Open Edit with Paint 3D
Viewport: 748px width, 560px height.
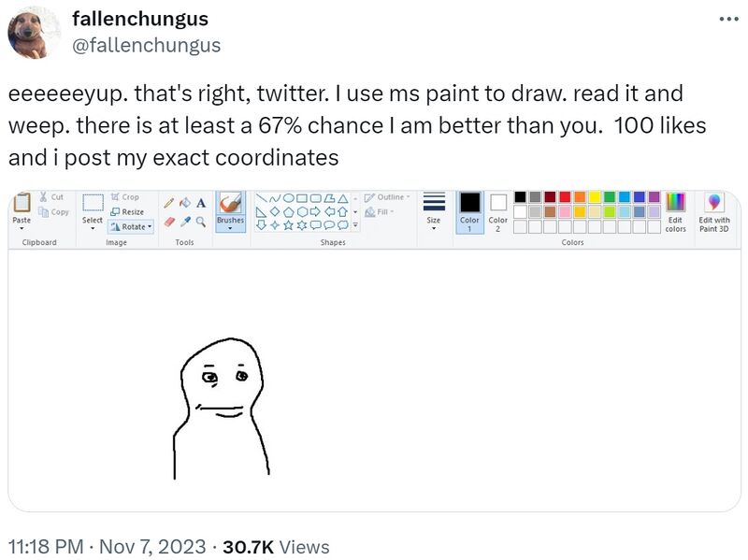(x=715, y=213)
